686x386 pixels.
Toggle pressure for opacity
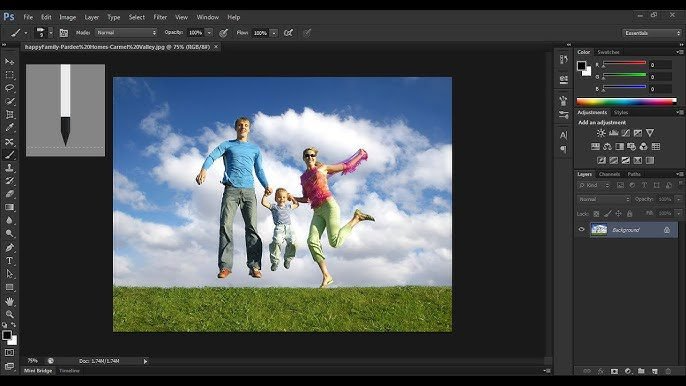click(224, 33)
